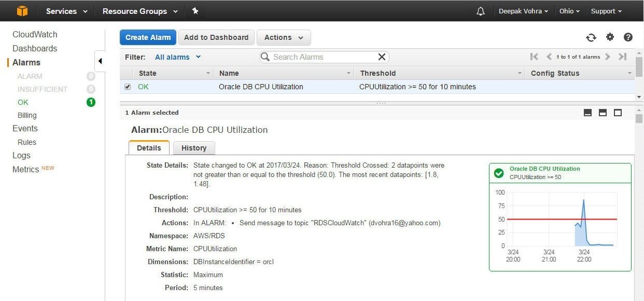
Task: Click the magnifier icon in Search Alarms
Action: [x=265, y=57]
